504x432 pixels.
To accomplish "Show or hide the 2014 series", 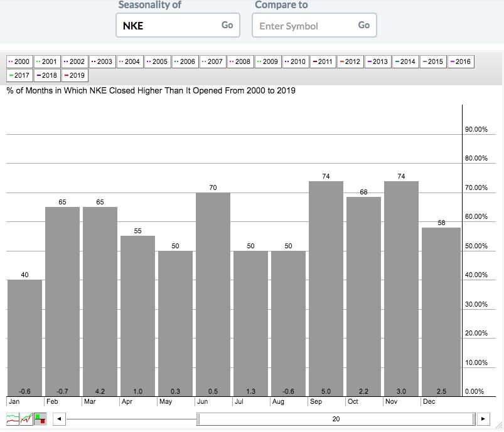I will pos(406,61).
